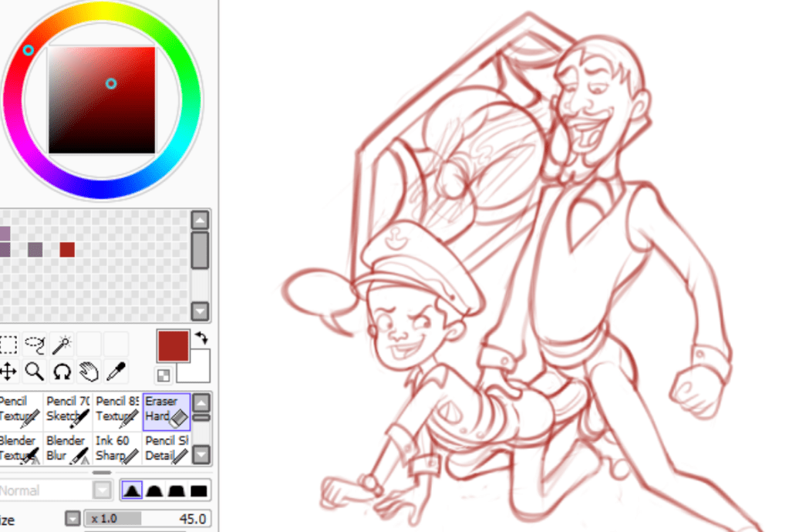The width and height of the screenshot is (789, 532).
Task: Pick the Eyedropper color picker tool
Action: coord(116,372)
